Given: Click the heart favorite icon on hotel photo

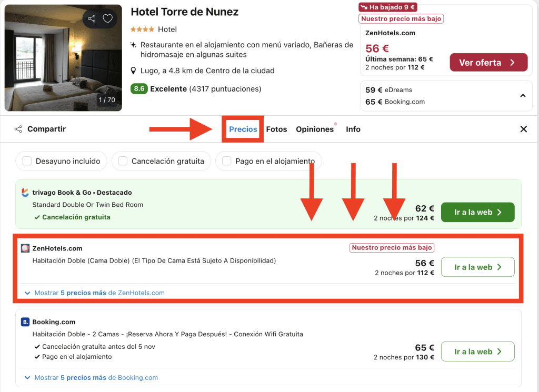Looking at the screenshot, I should point(107,19).
